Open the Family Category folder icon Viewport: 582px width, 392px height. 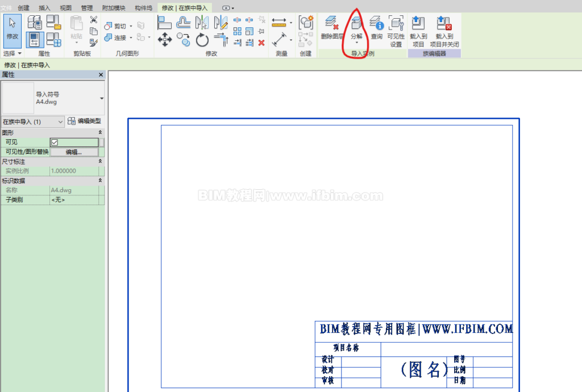click(x=54, y=22)
